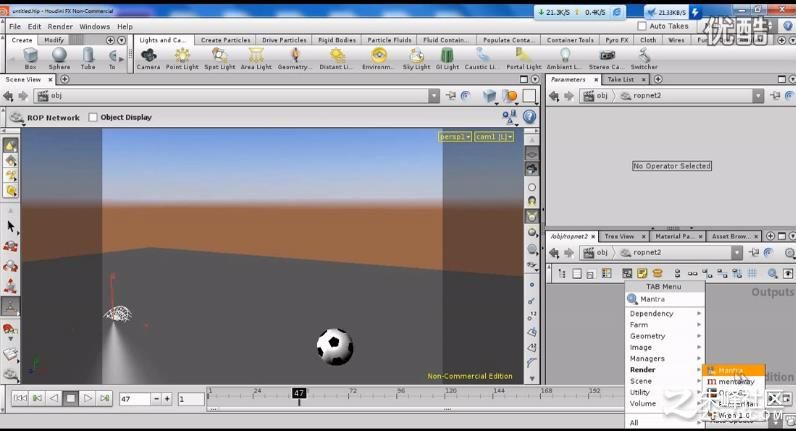Toggle the Object Display checkbox
Screen dimensions: 796x431
click(x=93, y=117)
